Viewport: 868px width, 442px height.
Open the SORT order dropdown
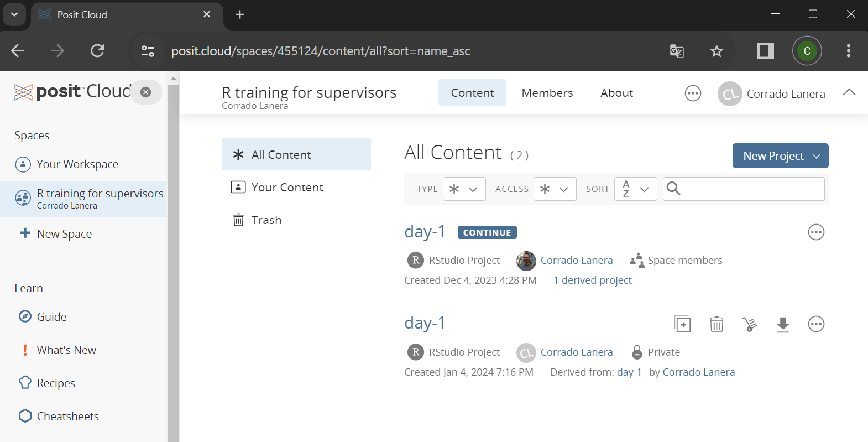point(635,189)
